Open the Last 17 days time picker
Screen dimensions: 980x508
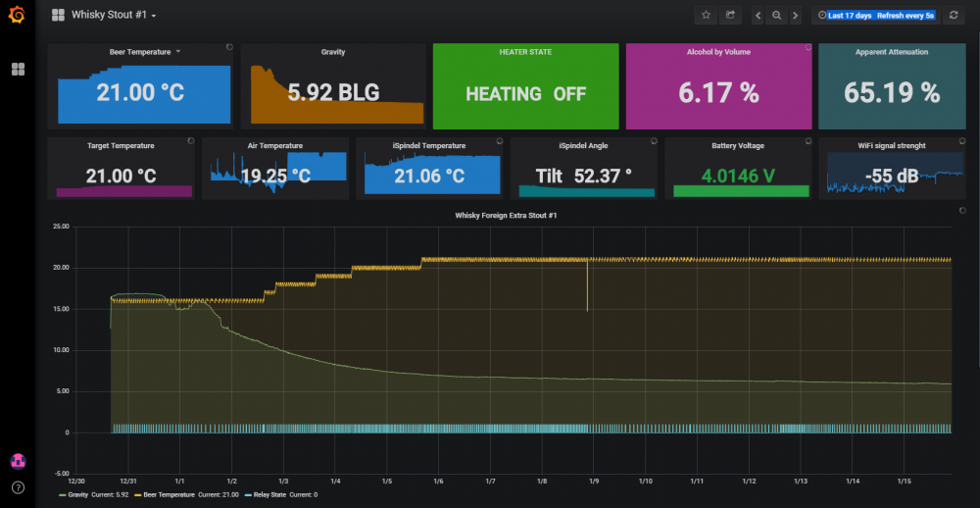pos(875,16)
